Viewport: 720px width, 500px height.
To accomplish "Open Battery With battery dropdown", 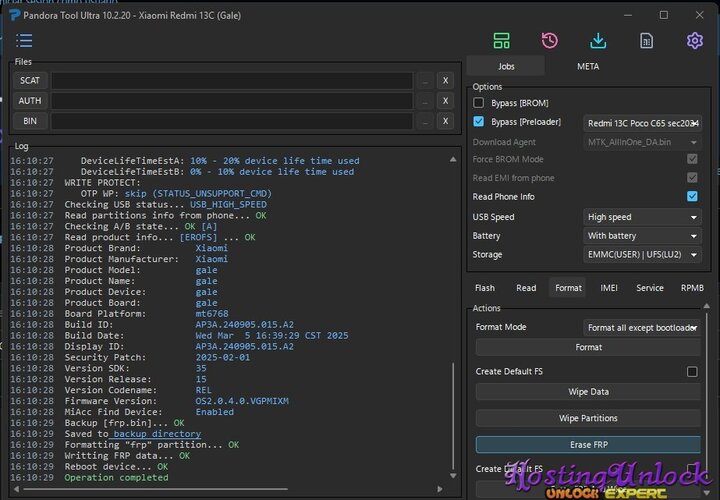I will [642, 236].
